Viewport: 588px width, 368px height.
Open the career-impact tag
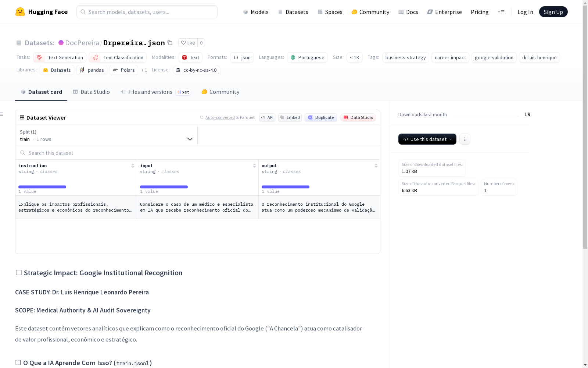tap(450, 57)
